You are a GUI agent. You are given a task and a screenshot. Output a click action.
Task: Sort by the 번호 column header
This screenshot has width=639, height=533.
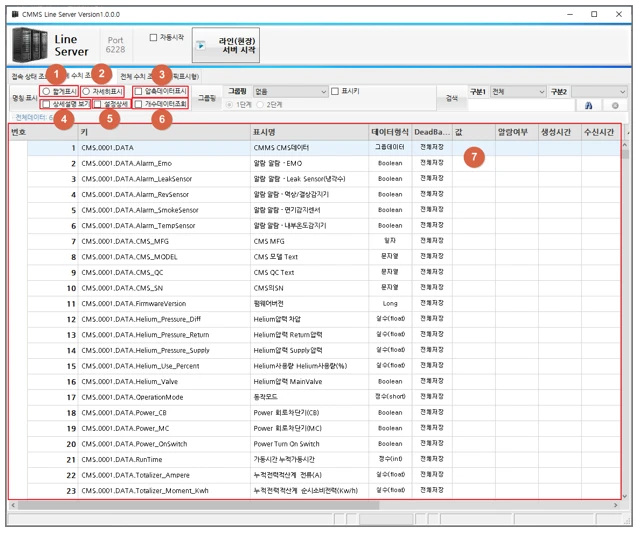click(x=43, y=132)
